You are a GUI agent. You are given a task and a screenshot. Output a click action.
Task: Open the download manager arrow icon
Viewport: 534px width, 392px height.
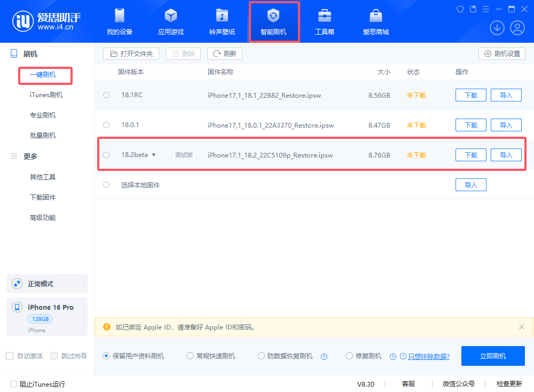point(497,28)
